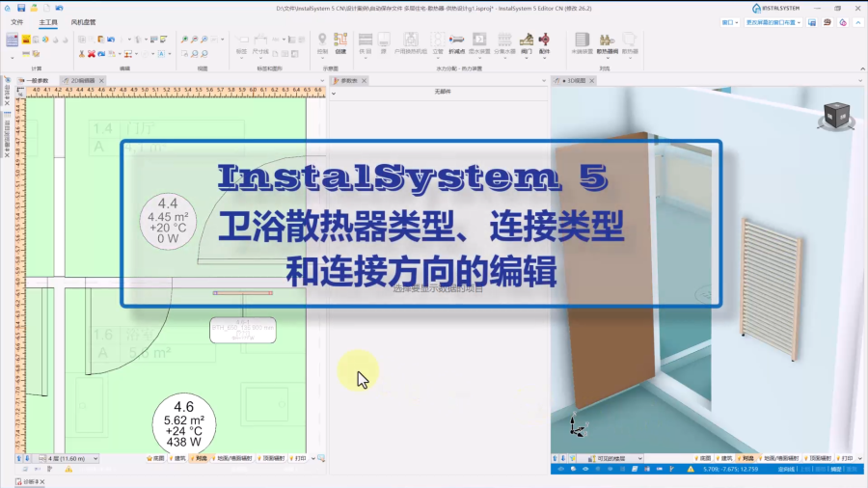Switch to the 主工具 ribbon tab
Image resolution: width=868 pixels, height=488 pixels.
click(x=48, y=22)
